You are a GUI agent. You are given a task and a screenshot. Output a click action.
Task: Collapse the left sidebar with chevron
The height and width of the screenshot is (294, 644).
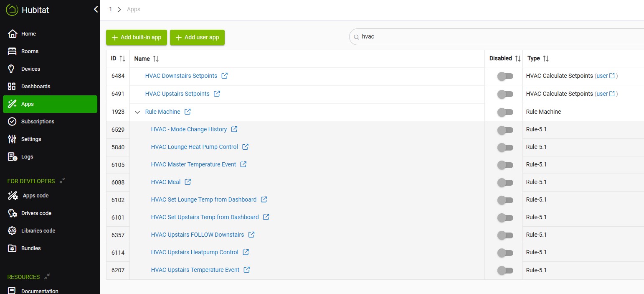pyautogui.click(x=96, y=9)
